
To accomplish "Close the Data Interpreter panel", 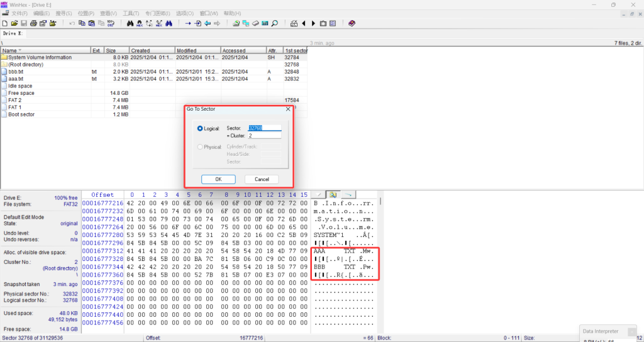I will 631,331.
